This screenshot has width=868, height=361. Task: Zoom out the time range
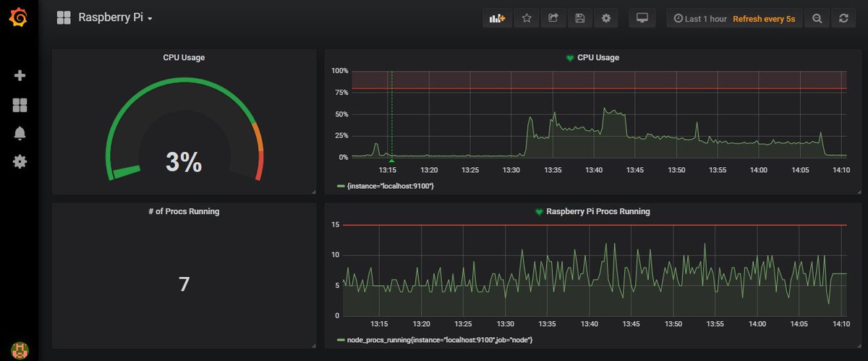[817, 19]
